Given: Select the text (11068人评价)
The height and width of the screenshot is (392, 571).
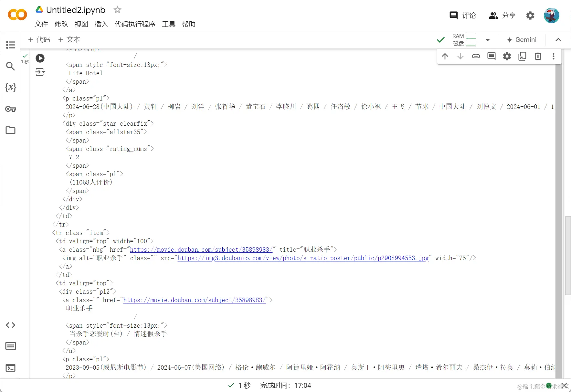Looking at the screenshot, I should pyautogui.click(x=91, y=182).
